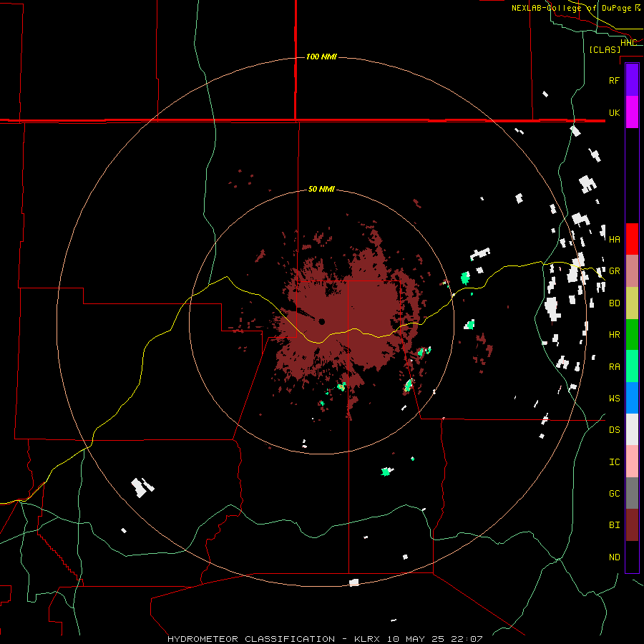
Task: Click the ND legend label
Action: [x=614, y=557]
